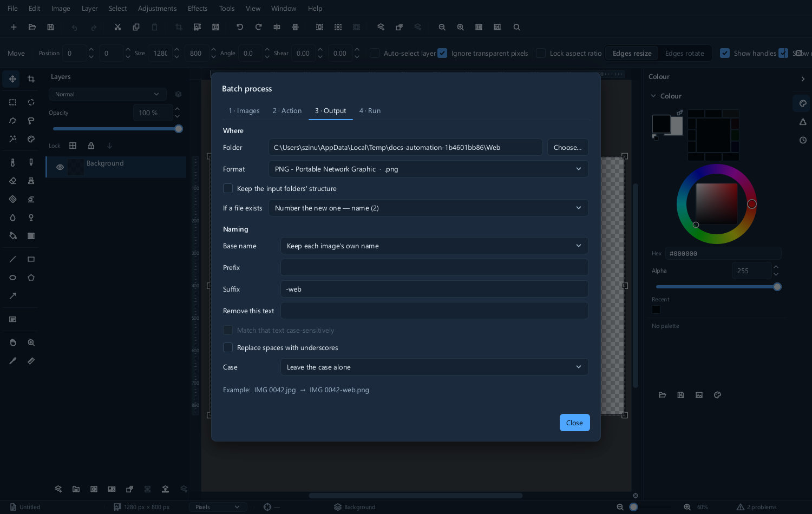Viewport: 812px width, 514px height.
Task: Toggle Auto-select layer checkbox
Action: [374, 53]
